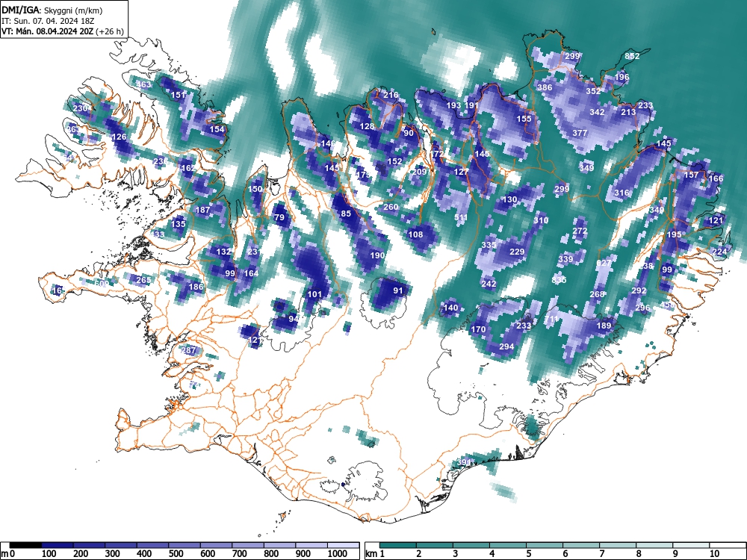Select the '272' visibility value
747x560 pixels.
click(580, 231)
